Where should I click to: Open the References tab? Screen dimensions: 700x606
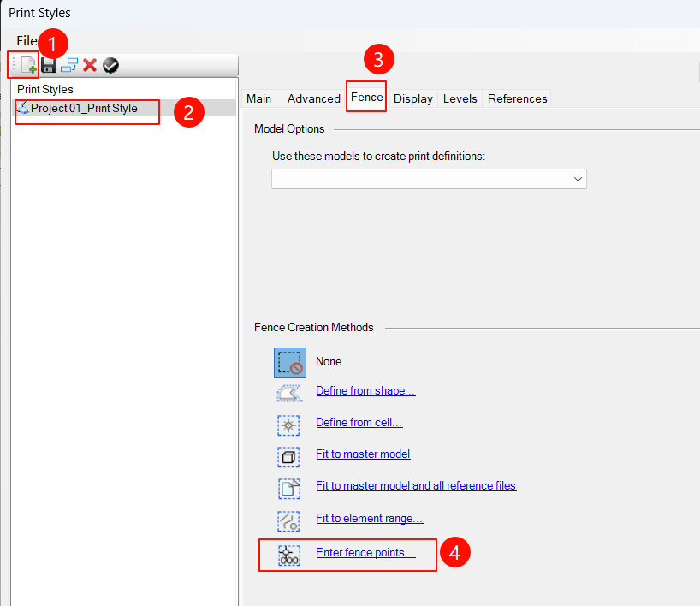(x=517, y=98)
